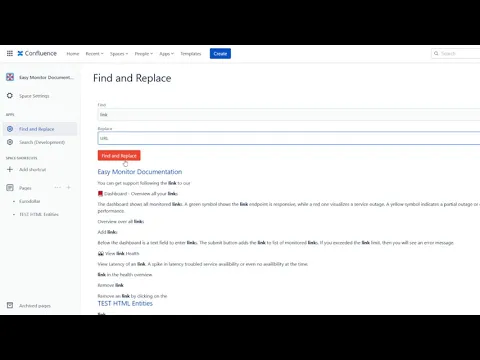Expand the Apps dropdown
The height and width of the screenshot is (360, 480).
(x=167, y=54)
